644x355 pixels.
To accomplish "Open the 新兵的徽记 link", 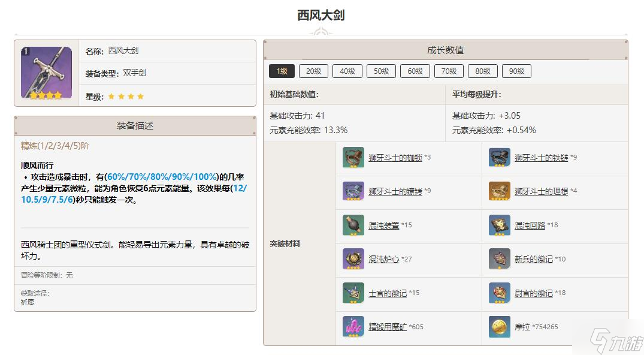I will click(x=534, y=259).
